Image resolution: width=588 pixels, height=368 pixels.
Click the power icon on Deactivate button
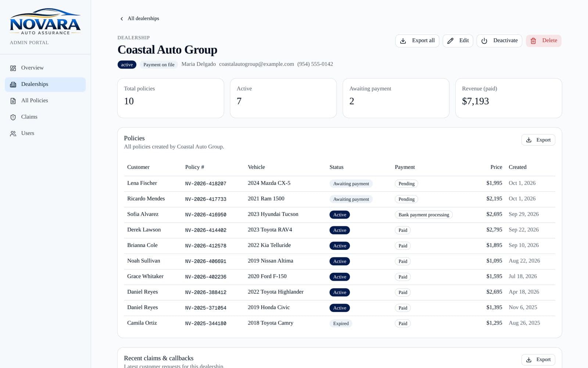pos(484,41)
